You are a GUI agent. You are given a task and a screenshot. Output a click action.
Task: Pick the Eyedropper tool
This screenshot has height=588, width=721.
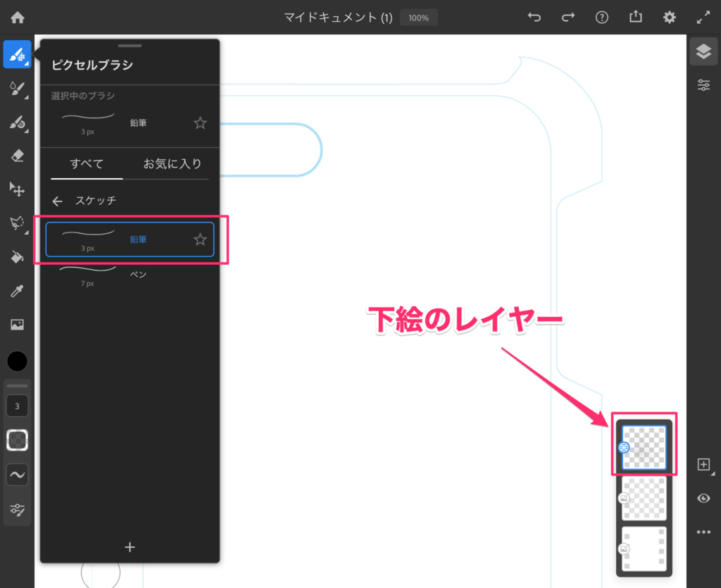pos(18,291)
